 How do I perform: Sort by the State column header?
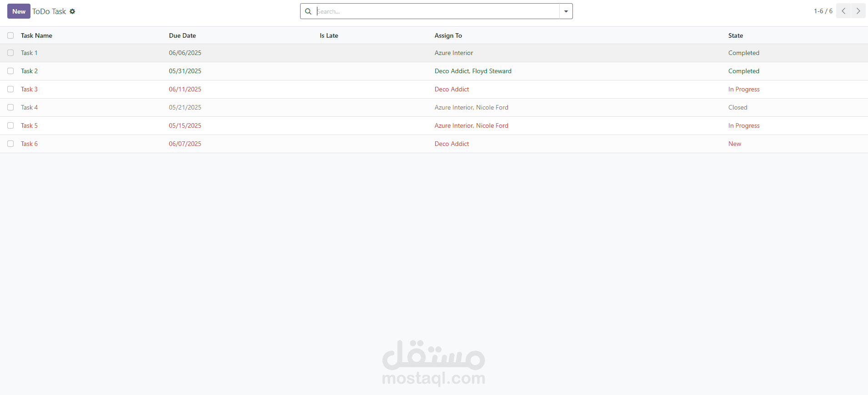point(735,35)
